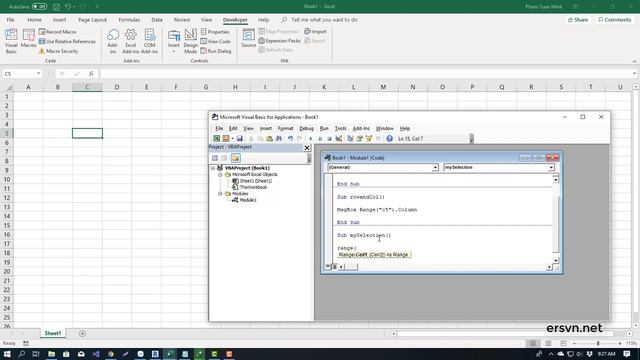Open the VBA editor Format menu
Viewport: 640px width, 360px height.
click(x=285, y=128)
